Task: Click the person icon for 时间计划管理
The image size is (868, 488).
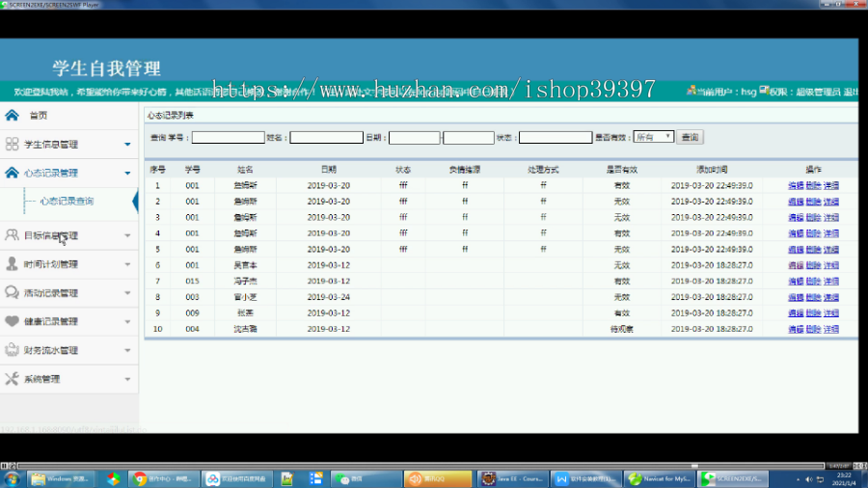Action: coord(12,264)
